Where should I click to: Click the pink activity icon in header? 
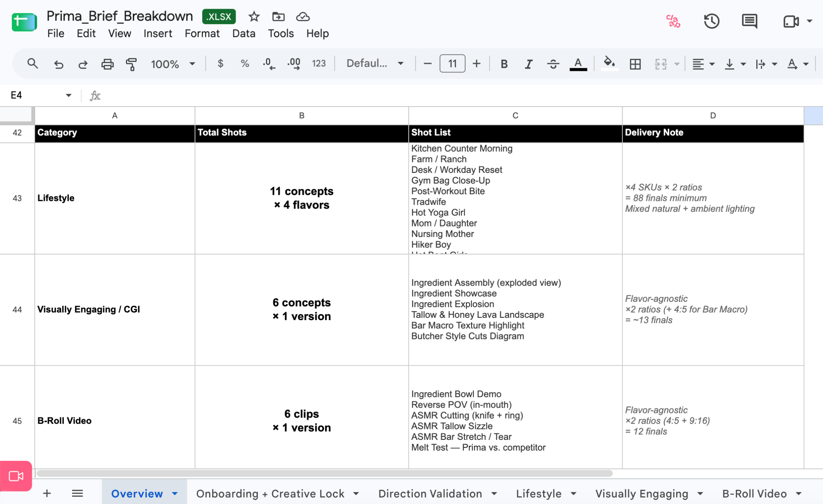pos(673,21)
